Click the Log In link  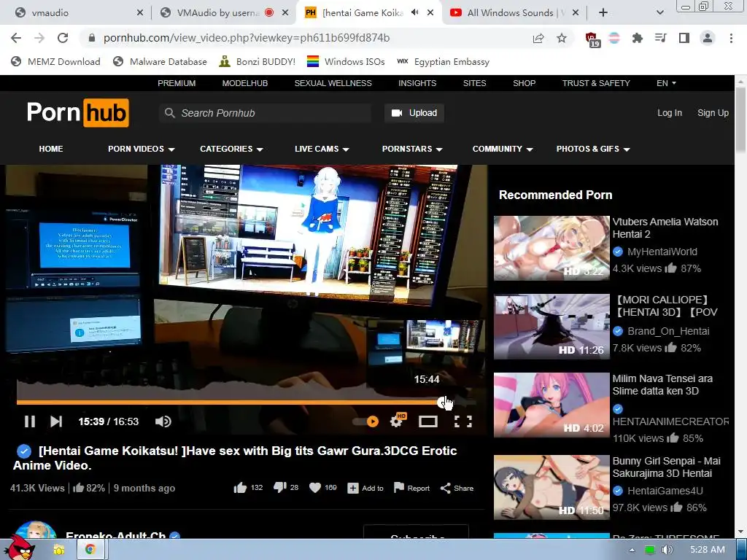tap(670, 113)
